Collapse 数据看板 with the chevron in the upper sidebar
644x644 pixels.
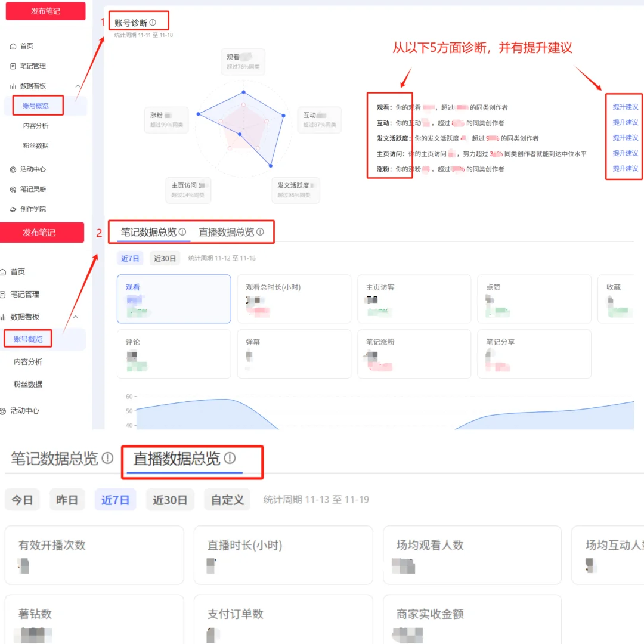point(78,86)
